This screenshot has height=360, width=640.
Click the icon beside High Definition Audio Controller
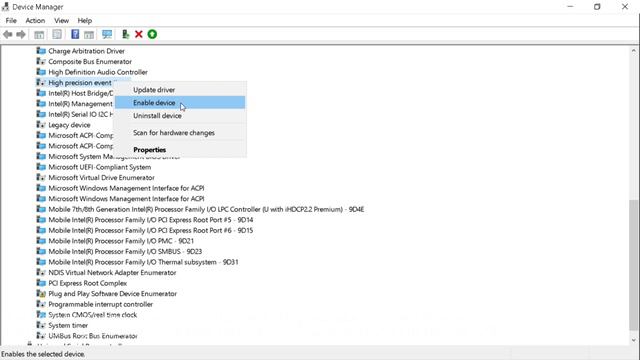41,72
